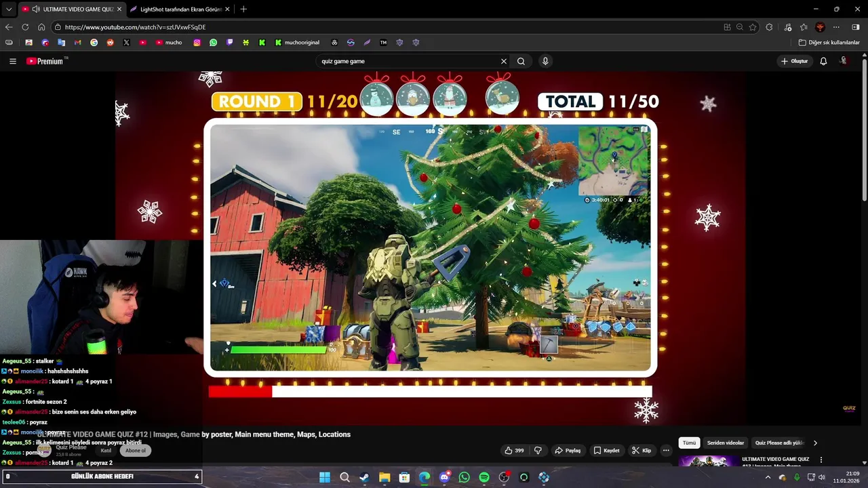Screen dimensions: 868x488
Task: Select the Seriden videolar chip
Action: 726,443
